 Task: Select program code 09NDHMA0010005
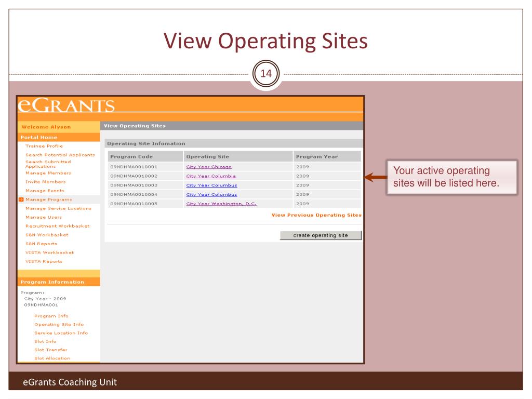click(x=134, y=204)
